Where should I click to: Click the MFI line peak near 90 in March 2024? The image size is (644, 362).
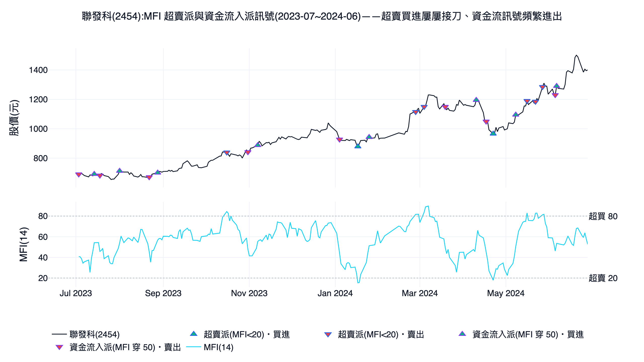pyautogui.click(x=428, y=206)
